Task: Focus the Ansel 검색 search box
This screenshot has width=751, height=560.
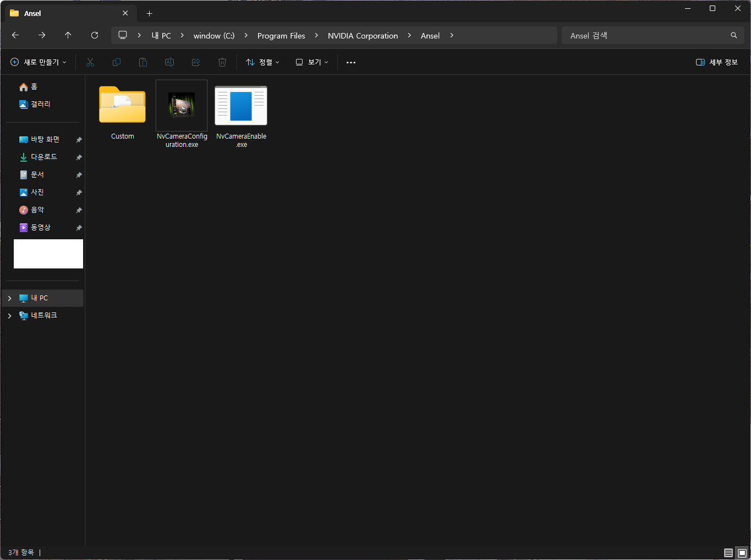Action: tap(653, 35)
